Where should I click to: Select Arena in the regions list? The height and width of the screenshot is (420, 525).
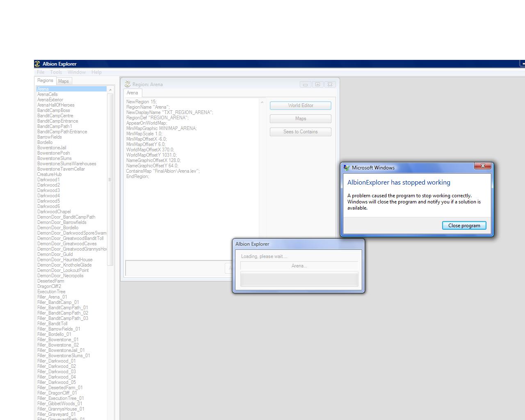(71, 89)
